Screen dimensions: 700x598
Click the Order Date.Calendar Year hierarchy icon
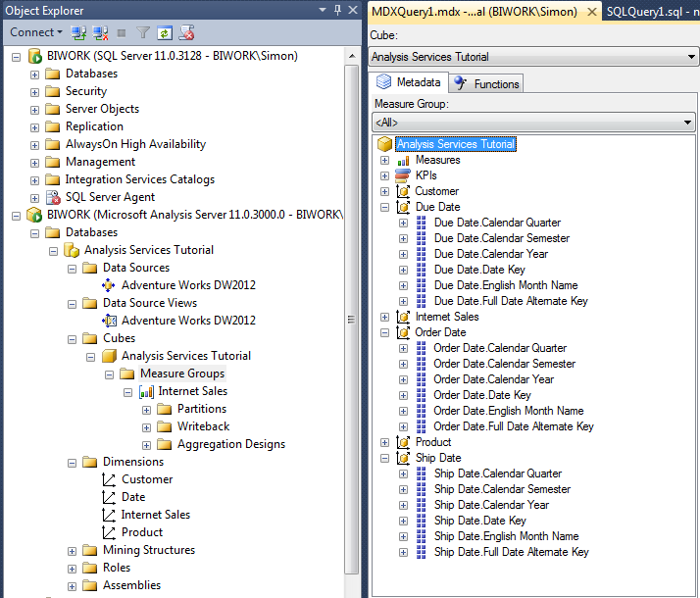pyautogui.click(x=421, y=379)
